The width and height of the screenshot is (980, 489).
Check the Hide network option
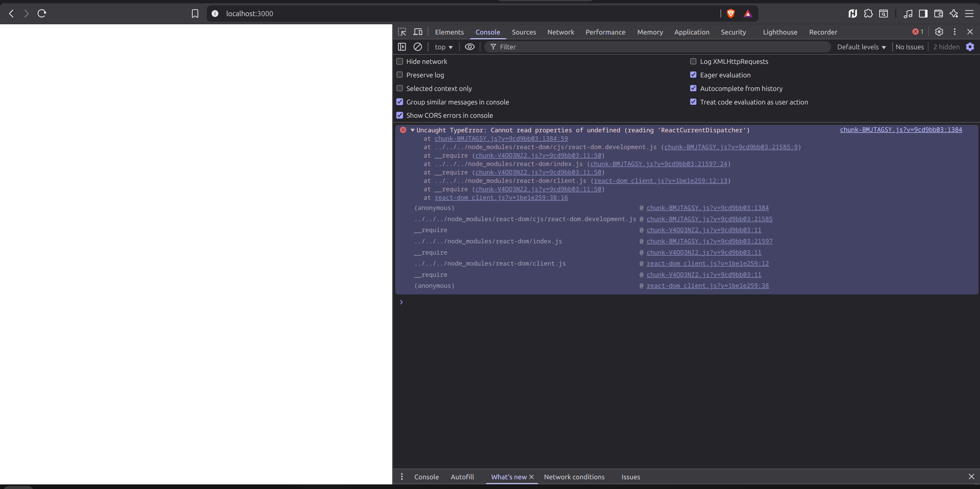[x=399, y=61]
